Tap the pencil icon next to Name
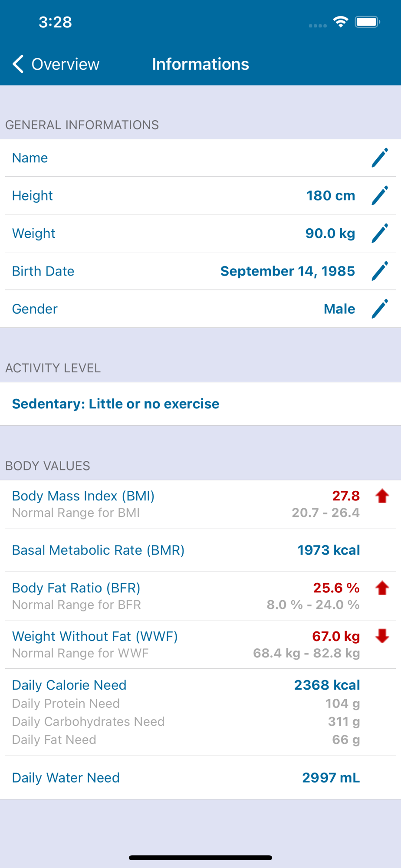The image size is (401, 868). (x=380, y=158)
